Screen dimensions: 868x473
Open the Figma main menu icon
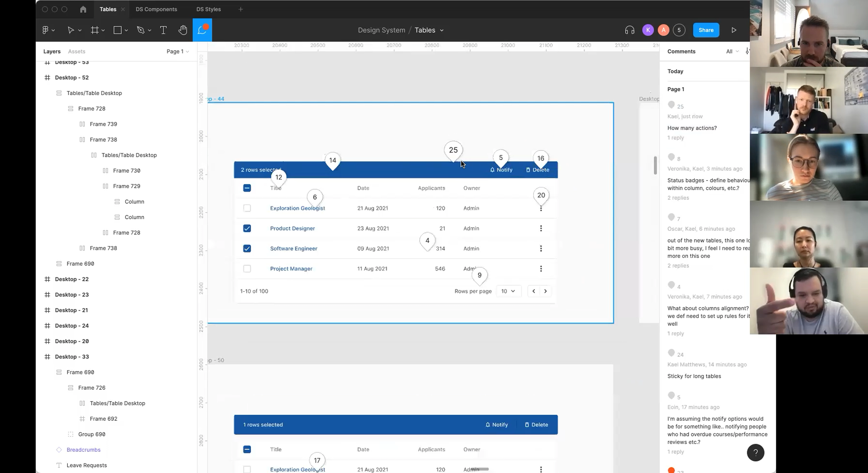(x=48, y=30)
